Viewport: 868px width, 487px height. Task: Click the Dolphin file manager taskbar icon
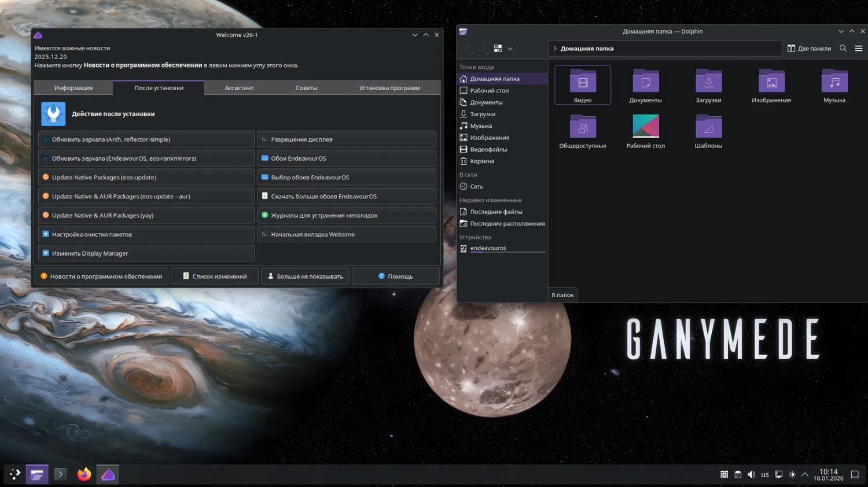coord(37,474)
